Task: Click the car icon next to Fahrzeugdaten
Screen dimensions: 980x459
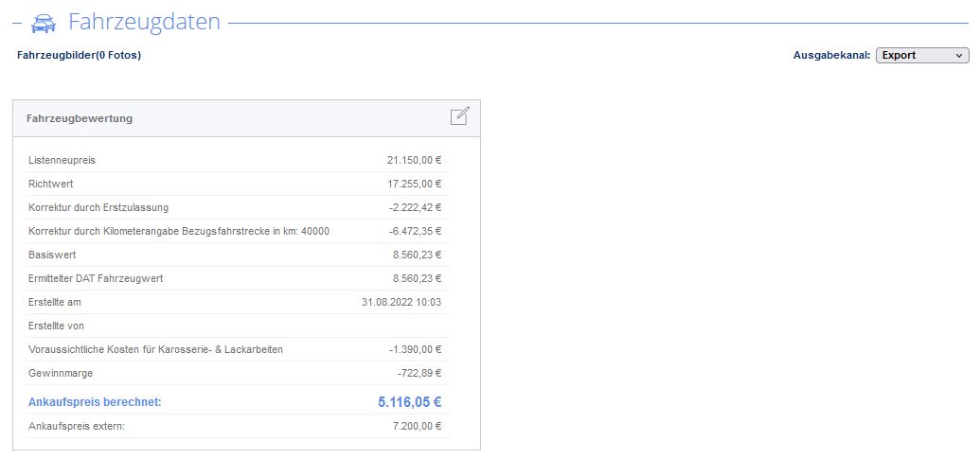Action: (44, 23)
